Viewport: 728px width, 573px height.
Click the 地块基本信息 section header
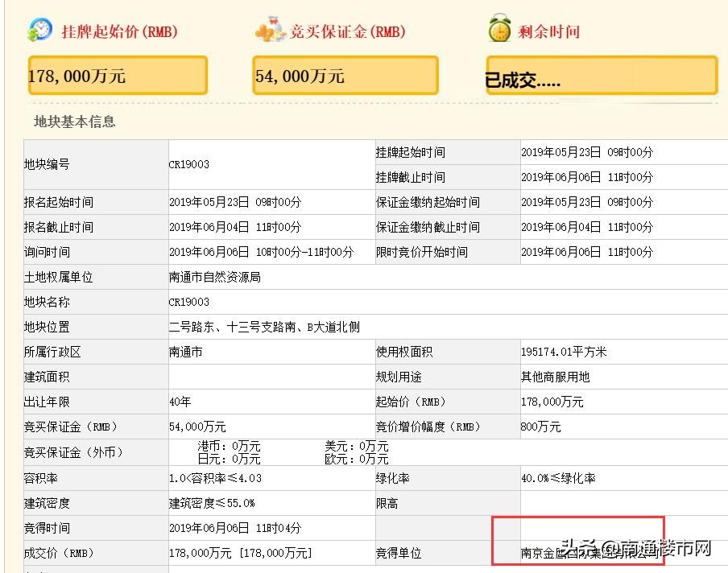coord(73,122)
